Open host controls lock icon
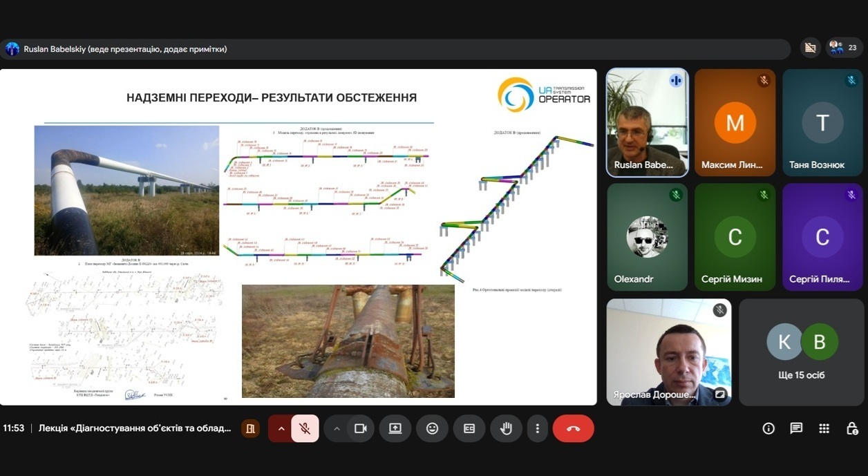The image size is (868, 476). (852, 428)
